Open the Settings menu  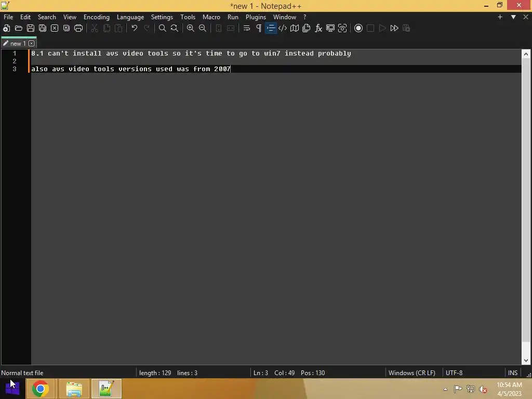tap(162, 17)
